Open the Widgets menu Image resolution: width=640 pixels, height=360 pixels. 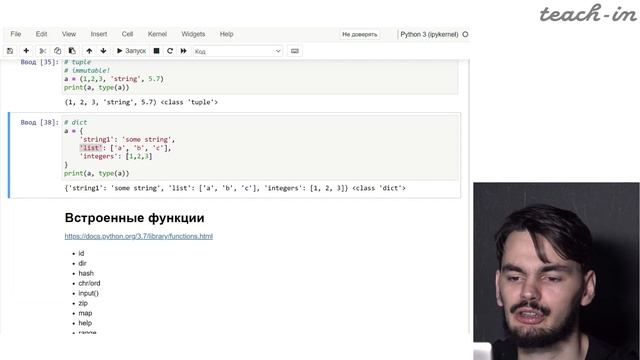point(193,34)
